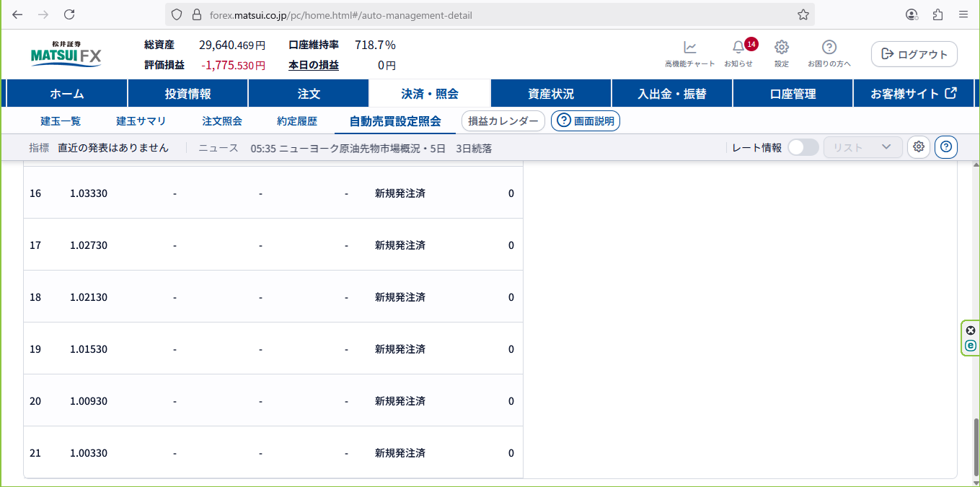Click the green e side widget icon
This screenshot has width=980, height=487.
(971, 346)
